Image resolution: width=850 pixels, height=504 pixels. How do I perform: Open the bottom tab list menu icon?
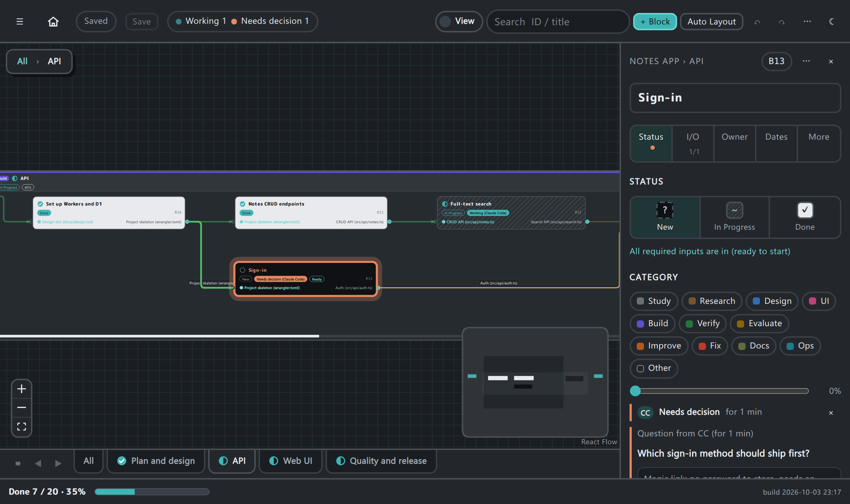(x=18, y=463)
